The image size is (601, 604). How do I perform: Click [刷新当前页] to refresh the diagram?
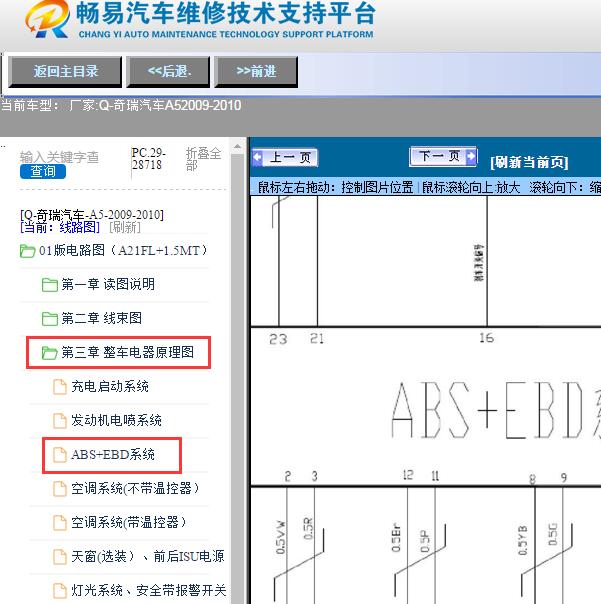529,162
